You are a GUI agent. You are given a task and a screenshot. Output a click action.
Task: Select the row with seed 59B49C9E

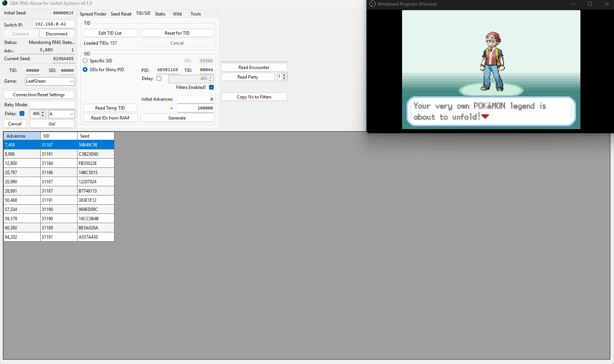pos(59,145)
